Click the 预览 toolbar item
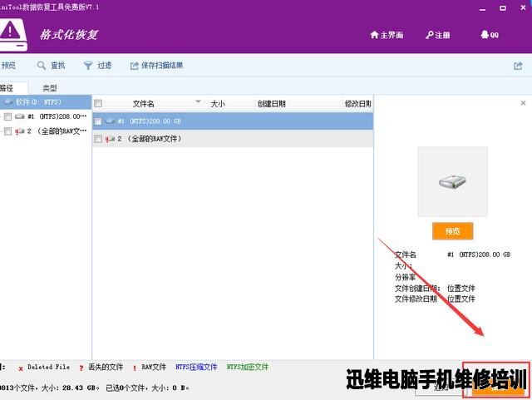Viewport: 532px width, 400px height. coord(7,66)
